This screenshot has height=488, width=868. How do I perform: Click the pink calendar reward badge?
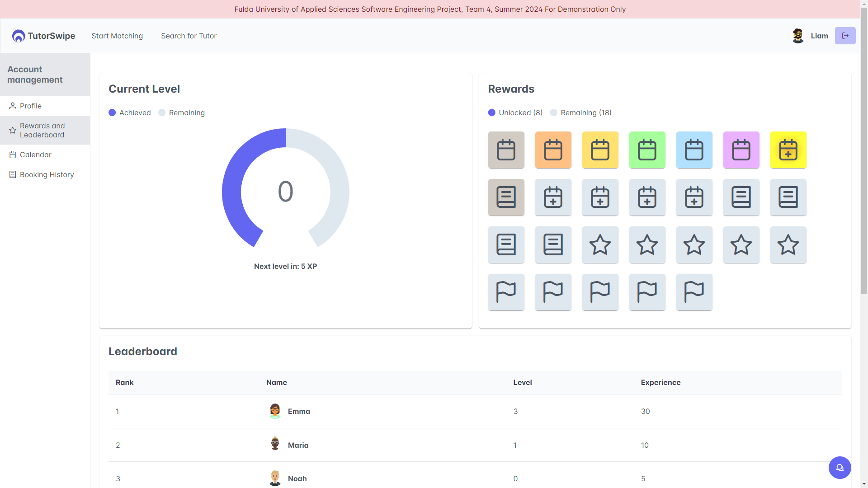click(741, 150)
